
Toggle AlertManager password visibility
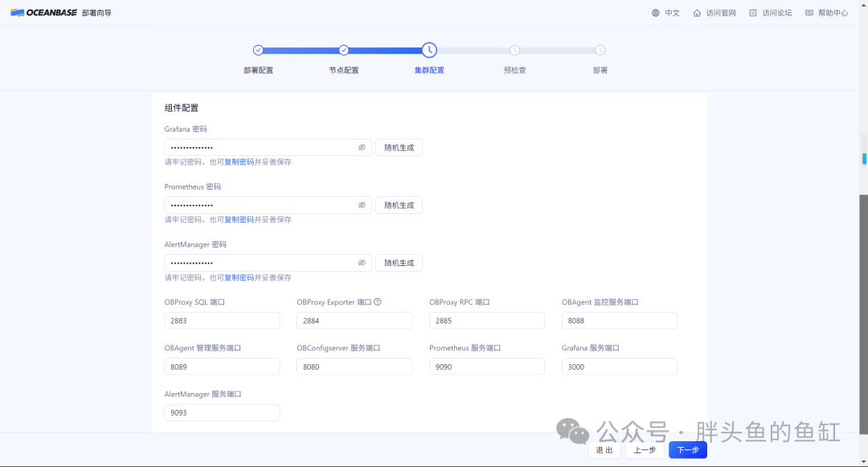(x=362, y=263)
